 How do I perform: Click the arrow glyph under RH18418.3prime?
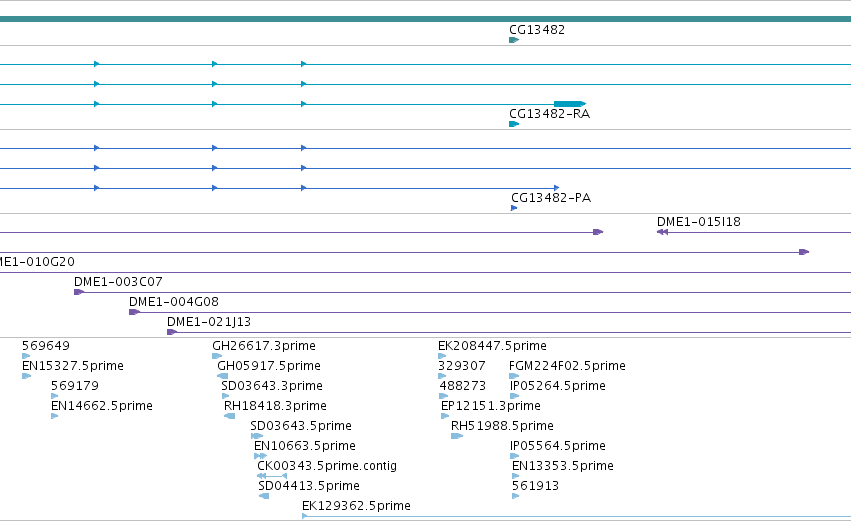click(x=230, y=417)
